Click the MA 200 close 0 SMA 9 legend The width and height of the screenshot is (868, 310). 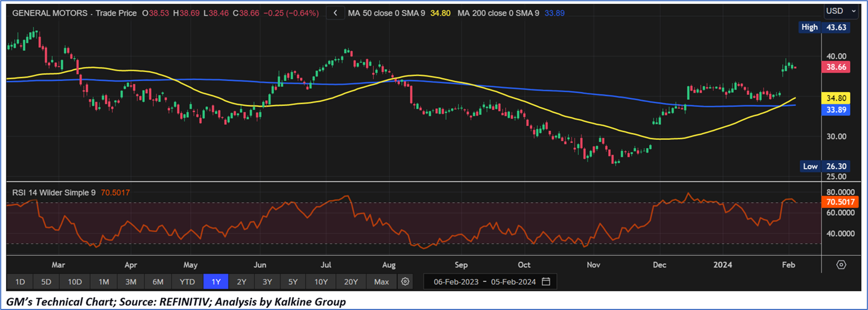click(498, 13)
